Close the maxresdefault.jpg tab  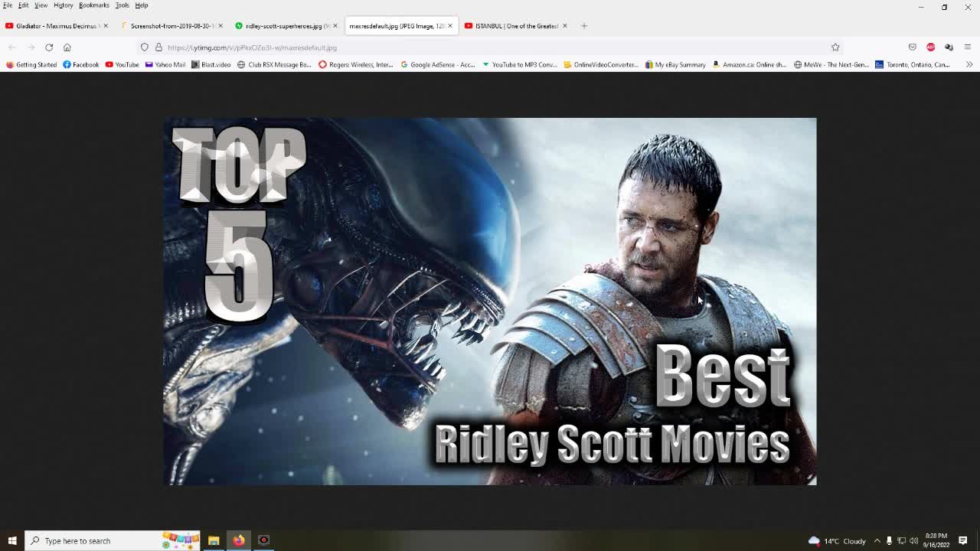[450, 26]
